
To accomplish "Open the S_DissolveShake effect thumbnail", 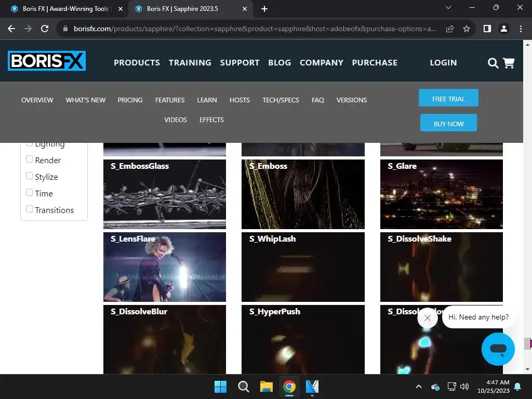I will 442,267.
